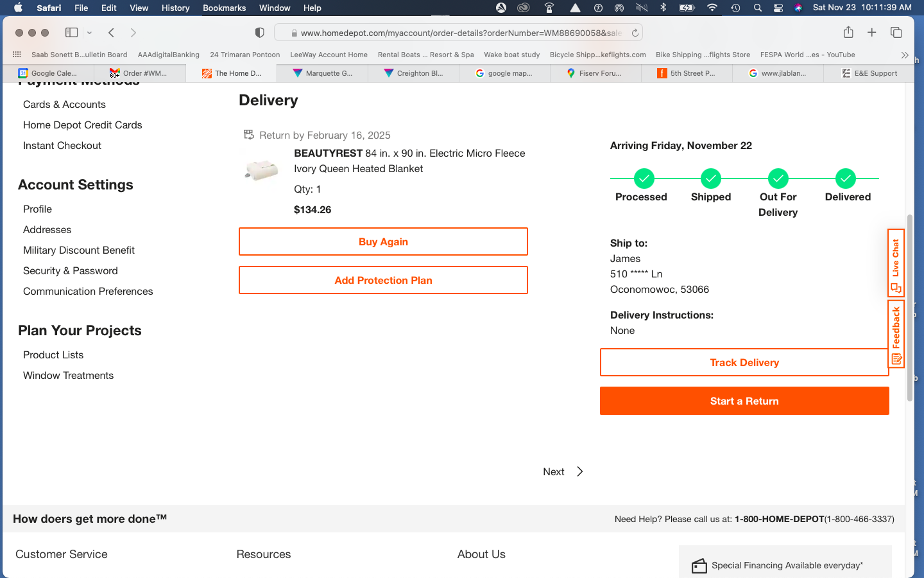Viewport: 924px width, 578px height.
Task: Reload page using address bar icon
Action: pyautogui.click(x=635, y=33)
